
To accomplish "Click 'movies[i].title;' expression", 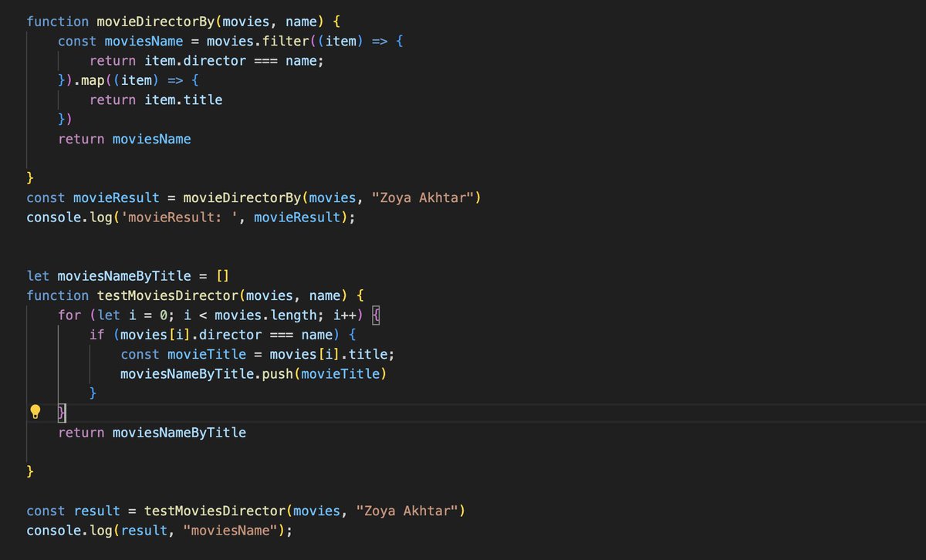I will [333, 354].
